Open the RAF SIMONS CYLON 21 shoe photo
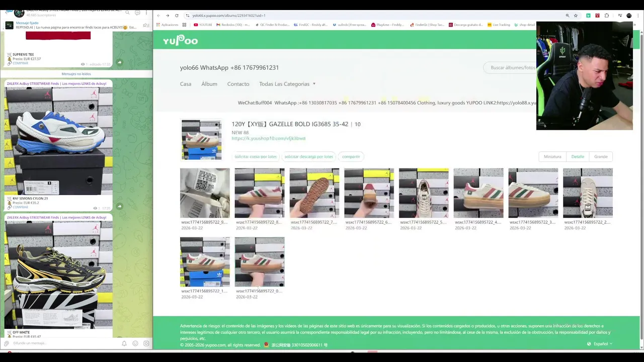The image size is (644, 362). pyautogui.click(x=58, y=141)
